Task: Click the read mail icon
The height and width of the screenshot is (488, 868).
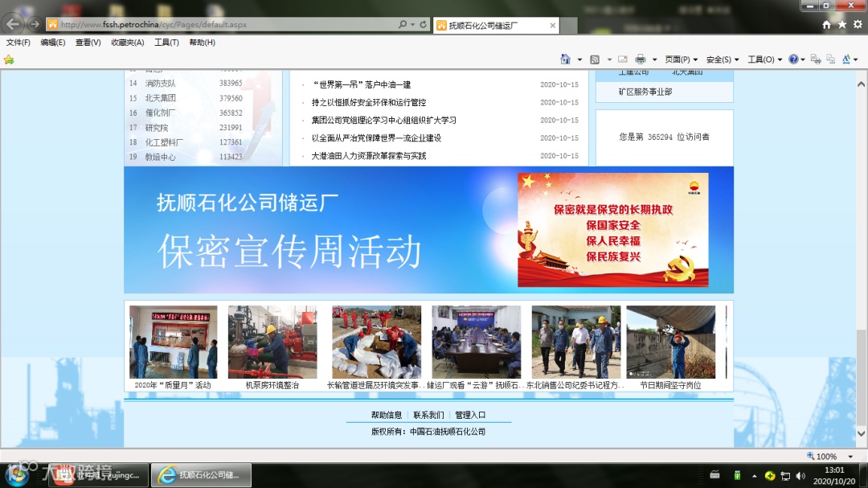Action: pos(623,59)
